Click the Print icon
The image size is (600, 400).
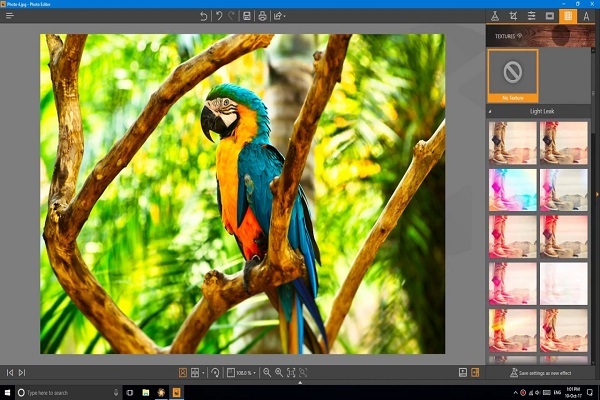pos(262,16)
